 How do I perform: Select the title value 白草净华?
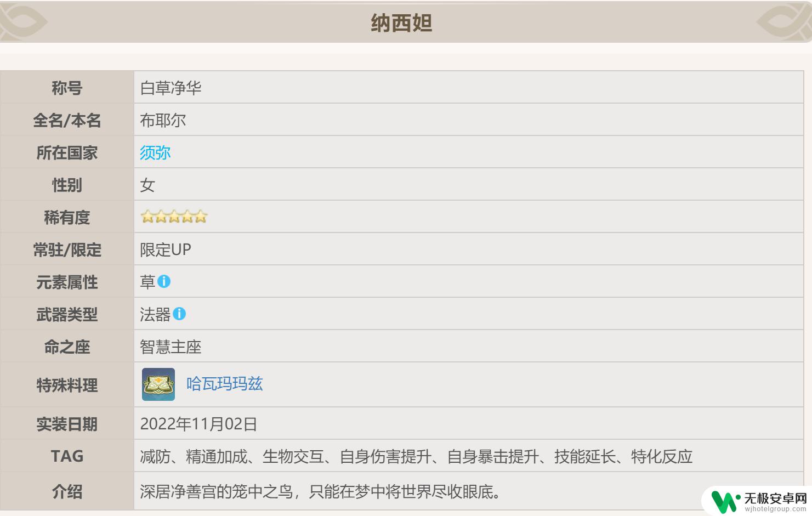pyautogui.click(x=171, y=88)
